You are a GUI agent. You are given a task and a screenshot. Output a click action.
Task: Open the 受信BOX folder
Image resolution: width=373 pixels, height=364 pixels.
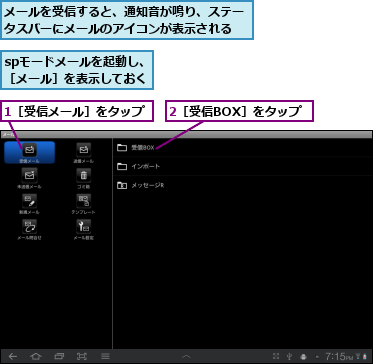(243, 148)
